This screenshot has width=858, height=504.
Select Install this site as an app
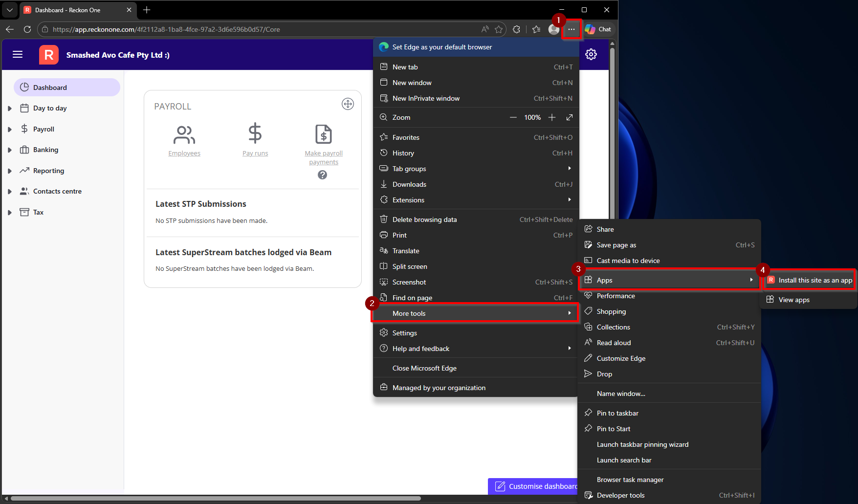point(810,280)
